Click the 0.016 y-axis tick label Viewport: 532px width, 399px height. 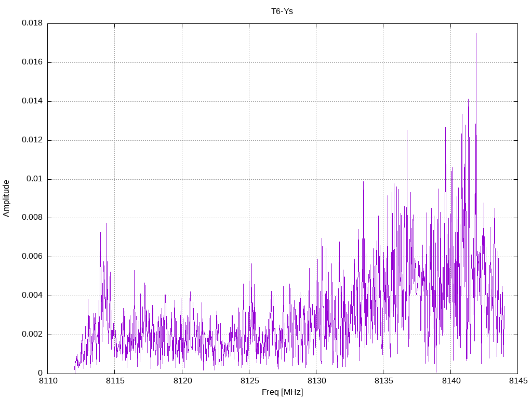coord(32,62)
